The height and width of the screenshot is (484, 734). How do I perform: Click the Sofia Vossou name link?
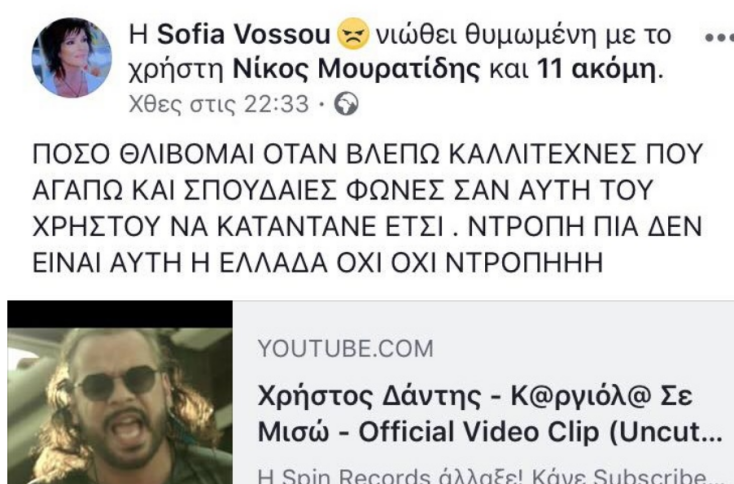[243, 35]
